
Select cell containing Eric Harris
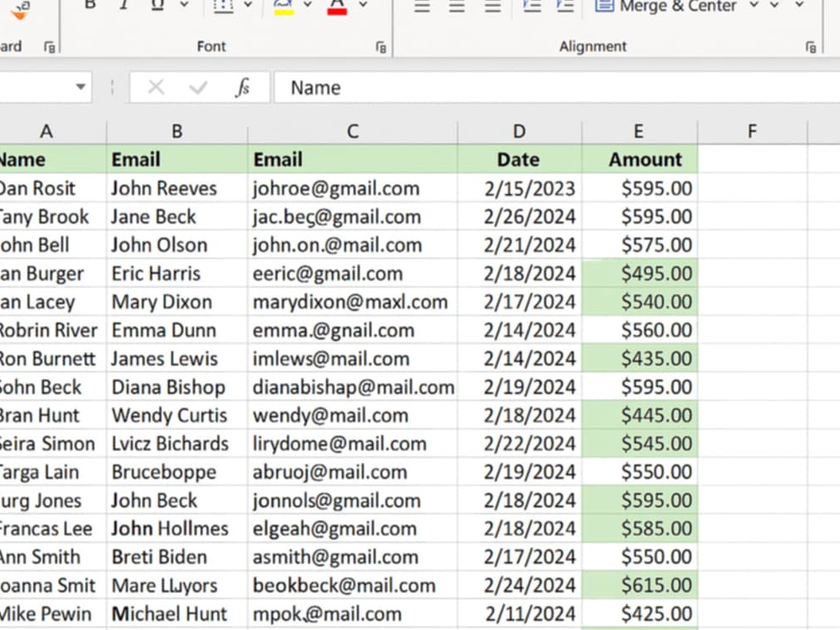(176, 273)
